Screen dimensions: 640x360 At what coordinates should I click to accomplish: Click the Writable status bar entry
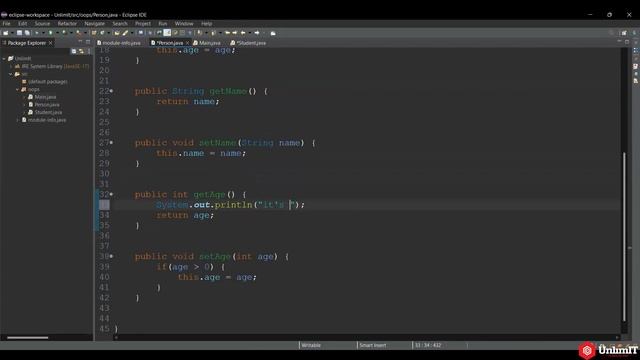[311, 345]
